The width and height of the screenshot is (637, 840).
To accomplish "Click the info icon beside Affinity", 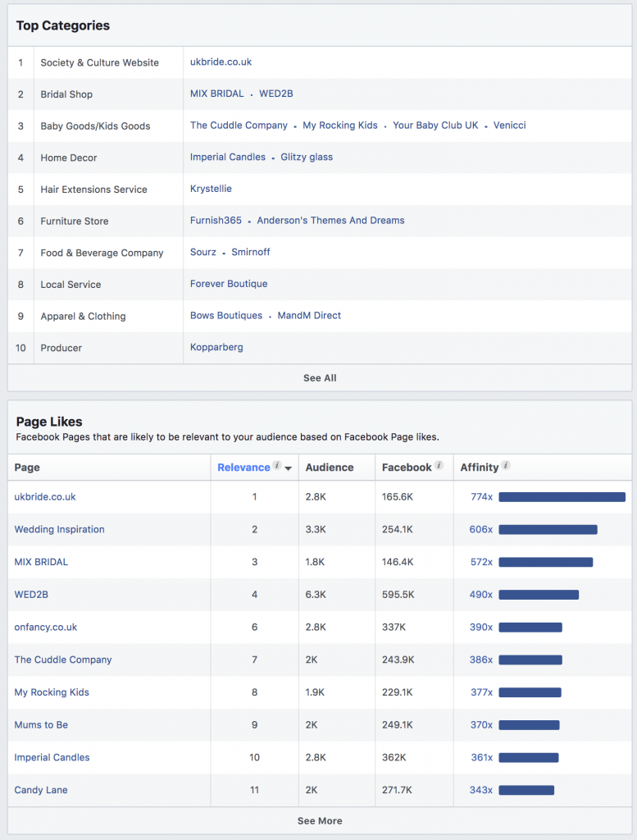I will pyautogui.click(x=506, y=466).
